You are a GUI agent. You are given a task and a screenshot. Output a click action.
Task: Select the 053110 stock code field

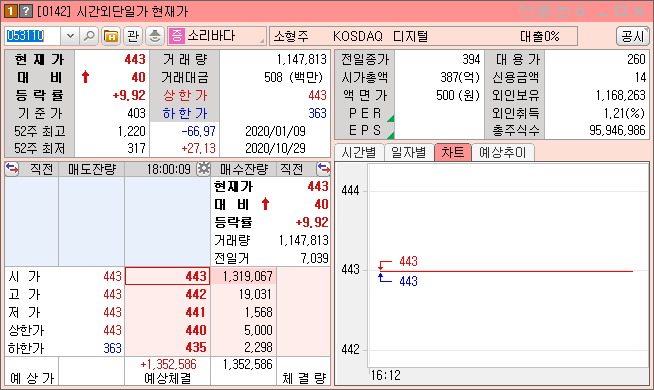tap(33, 36)
